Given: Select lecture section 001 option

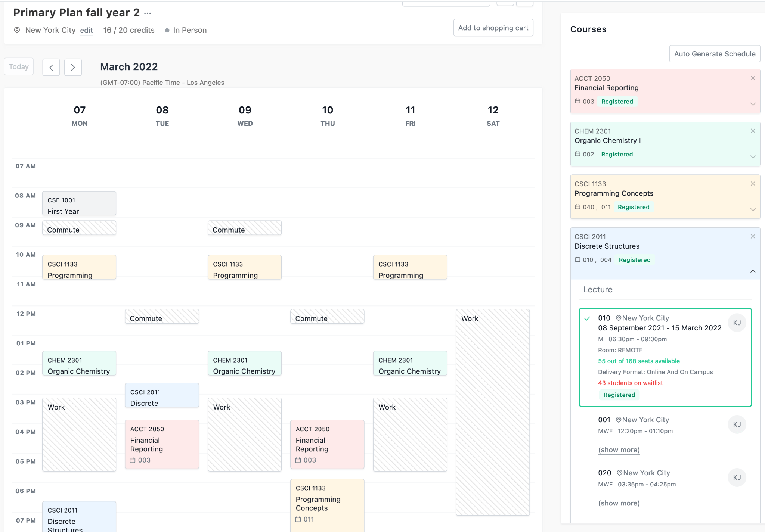Looking at the screenshot, I should (x=604, y=420).
